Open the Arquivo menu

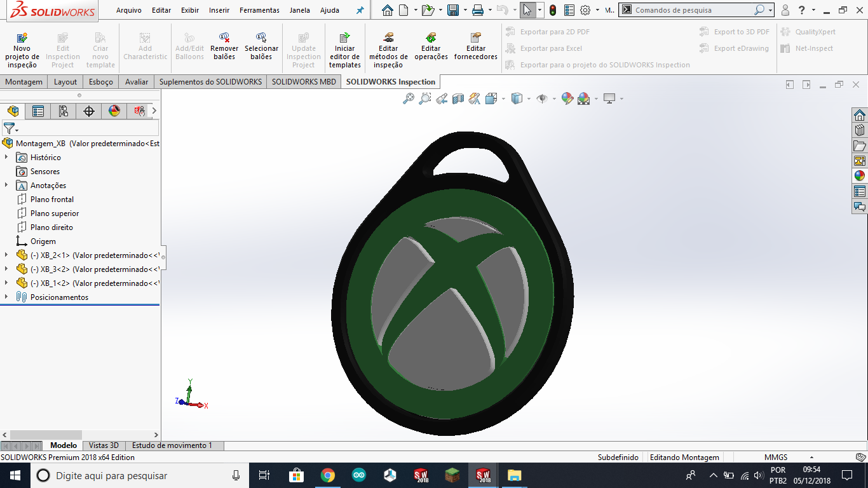pyautogui.click(x=129, y=10)
